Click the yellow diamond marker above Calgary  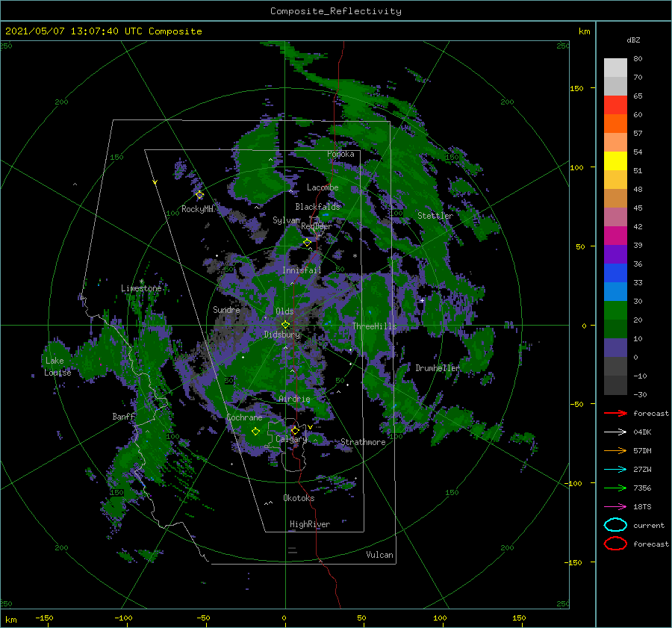coord(295,430)
